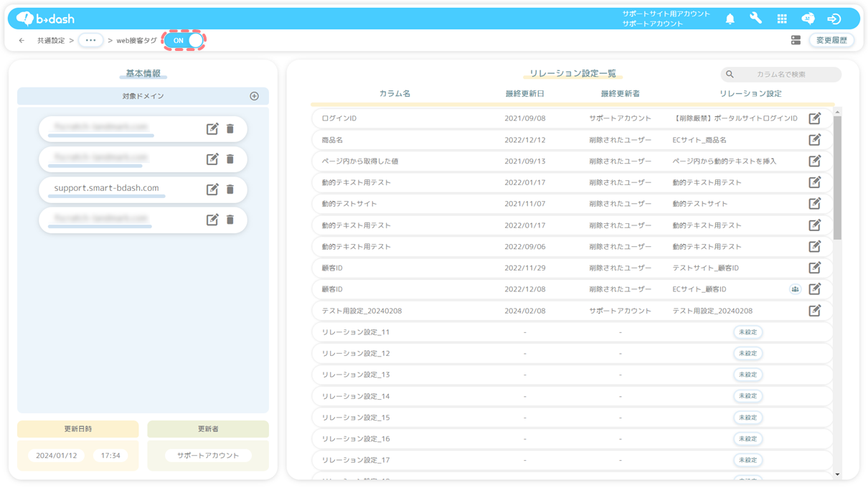Click the 動的テストサイト column name
This screenshot has width=868, height=488.
pyautogui.click(x=349, y=204)
